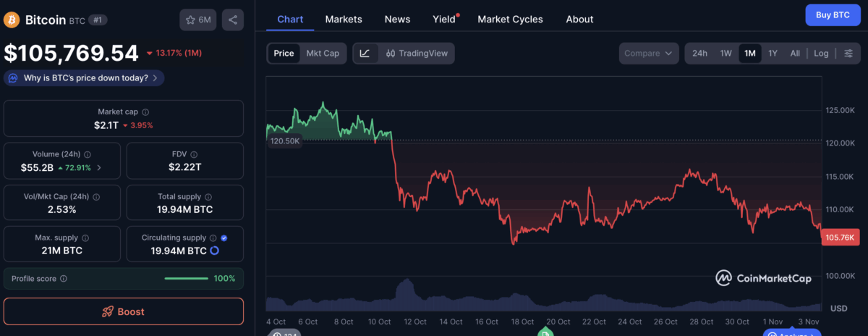Click the Boost button
The image size is (868, 336).
124,311
